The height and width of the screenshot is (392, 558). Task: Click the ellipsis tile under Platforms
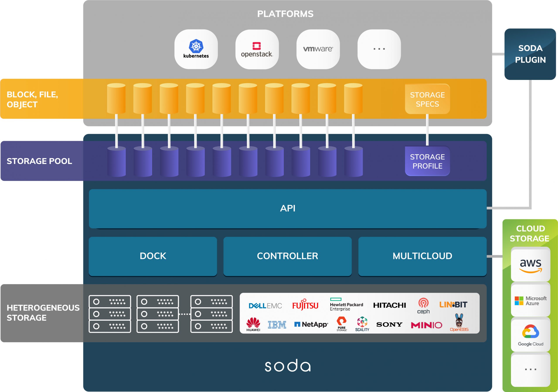[x=379, y=49]
